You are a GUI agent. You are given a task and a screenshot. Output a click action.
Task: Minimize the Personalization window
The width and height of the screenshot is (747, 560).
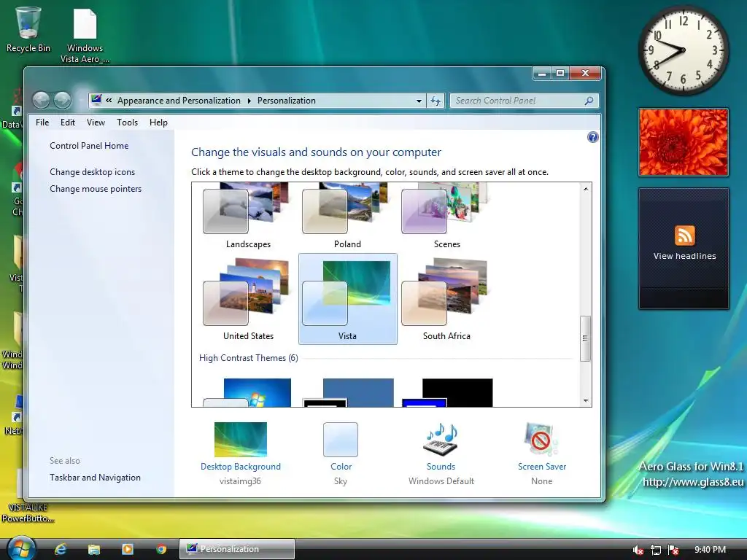(542, 74)
